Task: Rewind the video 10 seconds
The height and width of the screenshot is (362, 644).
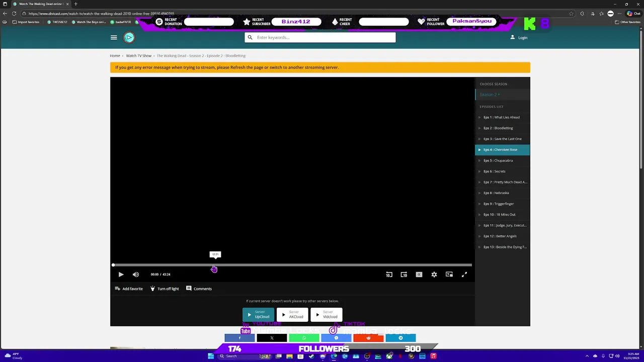Action: click(x=389, y=275)
